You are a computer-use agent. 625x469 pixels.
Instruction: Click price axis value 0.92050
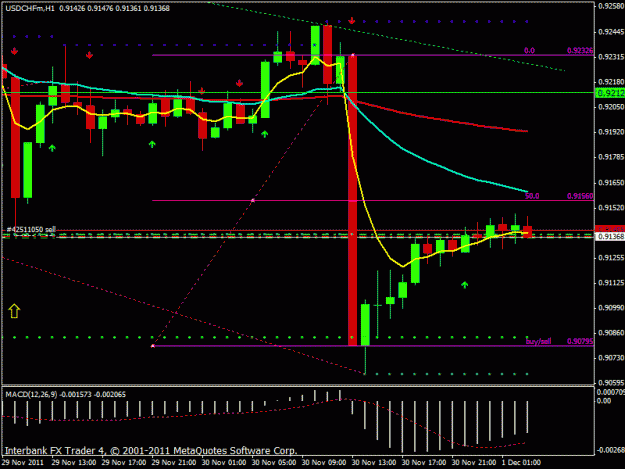pyautogui.click(x=611, y=107)
